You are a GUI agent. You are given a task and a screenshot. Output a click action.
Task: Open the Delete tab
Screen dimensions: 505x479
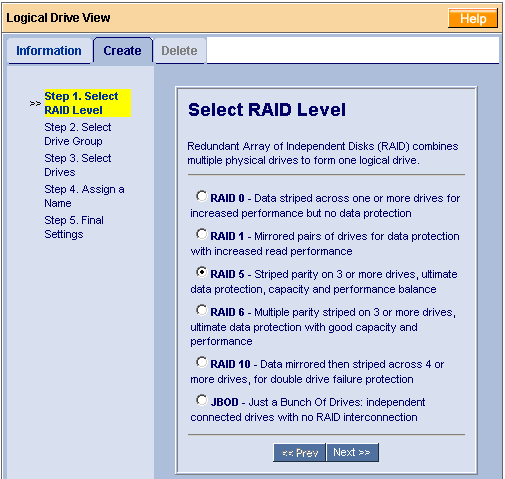[179, 51]
